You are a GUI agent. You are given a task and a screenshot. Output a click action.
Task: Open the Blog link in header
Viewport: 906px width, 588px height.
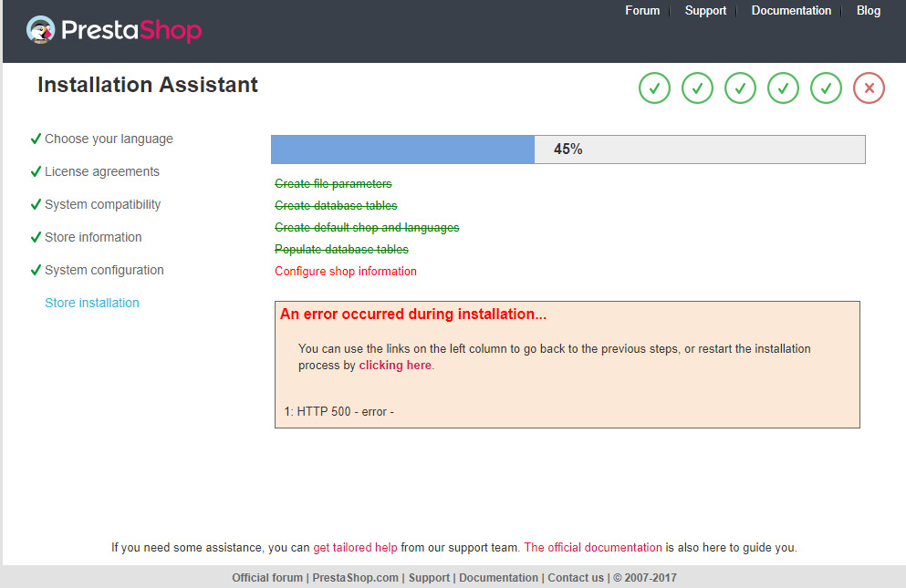point(869,10)
